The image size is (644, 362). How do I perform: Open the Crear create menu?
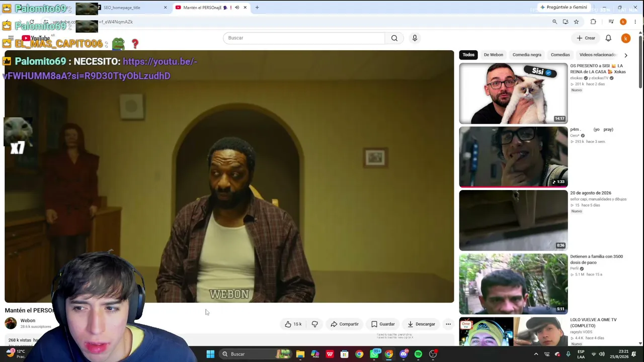(586, 38)
